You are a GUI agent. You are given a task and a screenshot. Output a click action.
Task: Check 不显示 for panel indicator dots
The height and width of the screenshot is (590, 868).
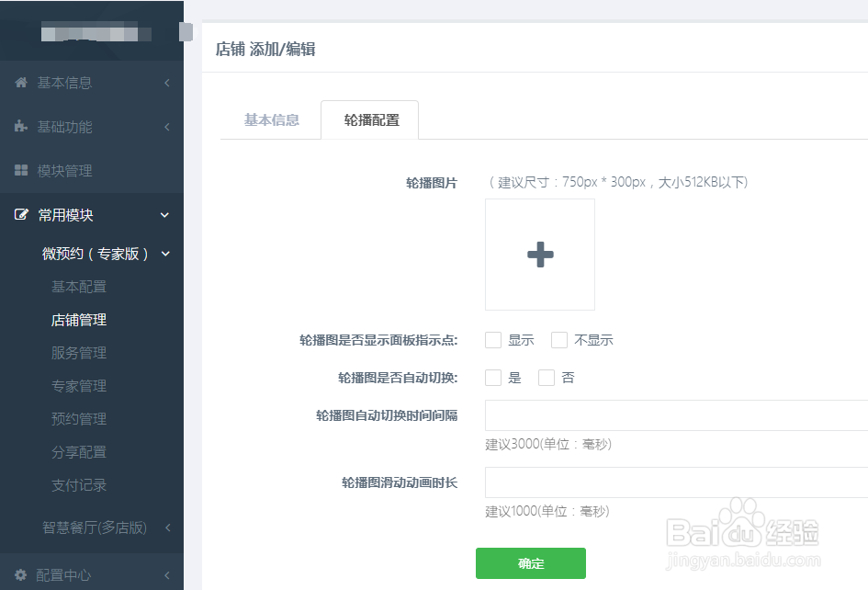[559, 340]
